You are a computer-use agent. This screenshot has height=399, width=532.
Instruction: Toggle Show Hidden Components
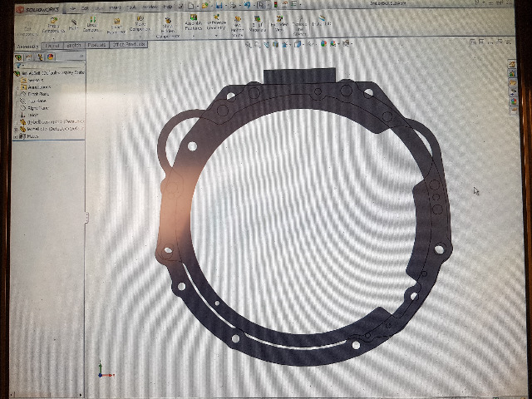click(169, 25)
